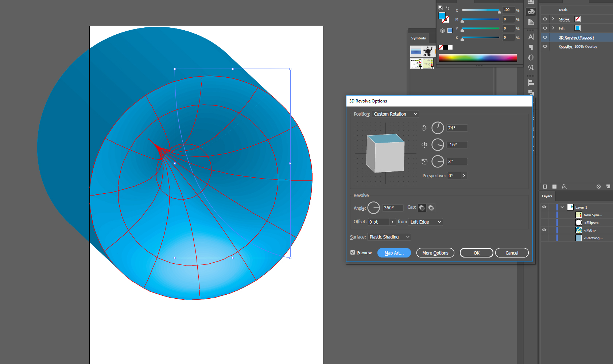
Task: Uncheck the Preview checkbox
Action: point(353,252)
